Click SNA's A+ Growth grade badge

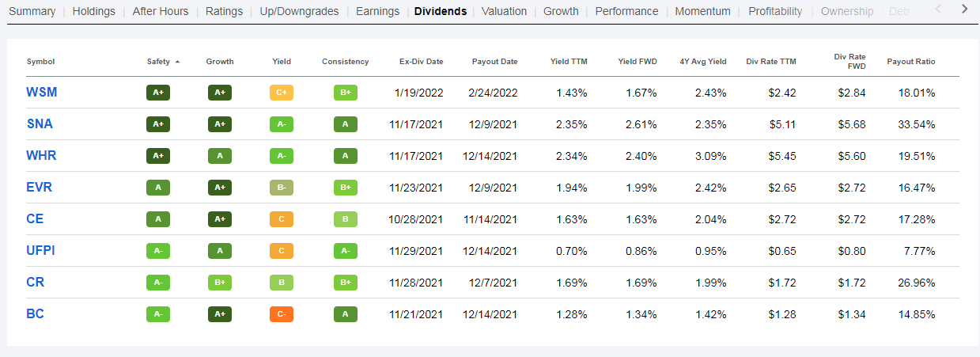click(220, 124)
